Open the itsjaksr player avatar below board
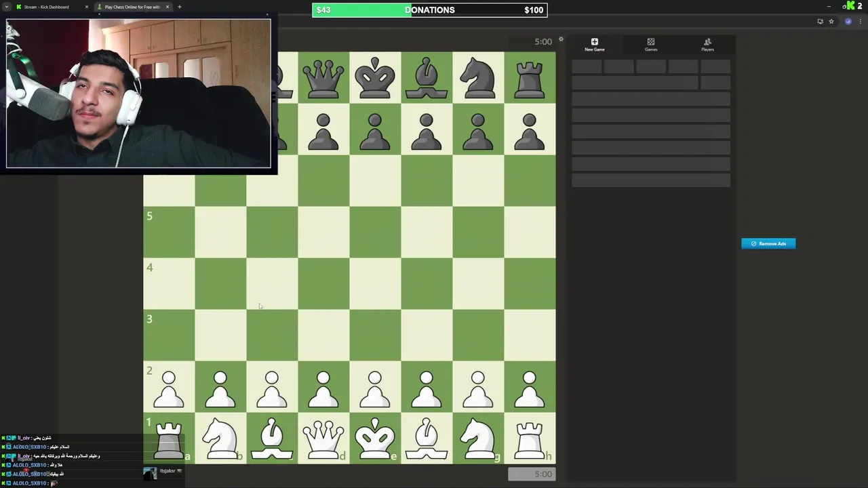The width and height of the screenshot is (868, 488). point(150,473)
